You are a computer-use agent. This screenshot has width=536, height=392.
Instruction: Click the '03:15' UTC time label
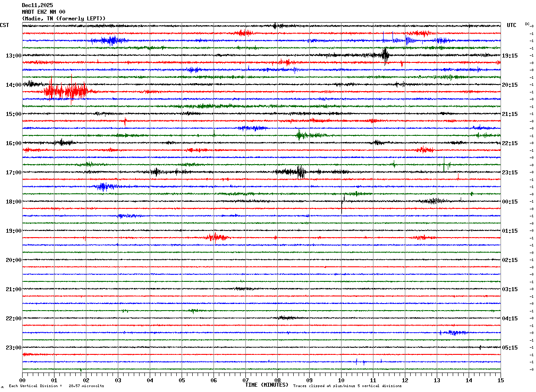click(509, 289)
